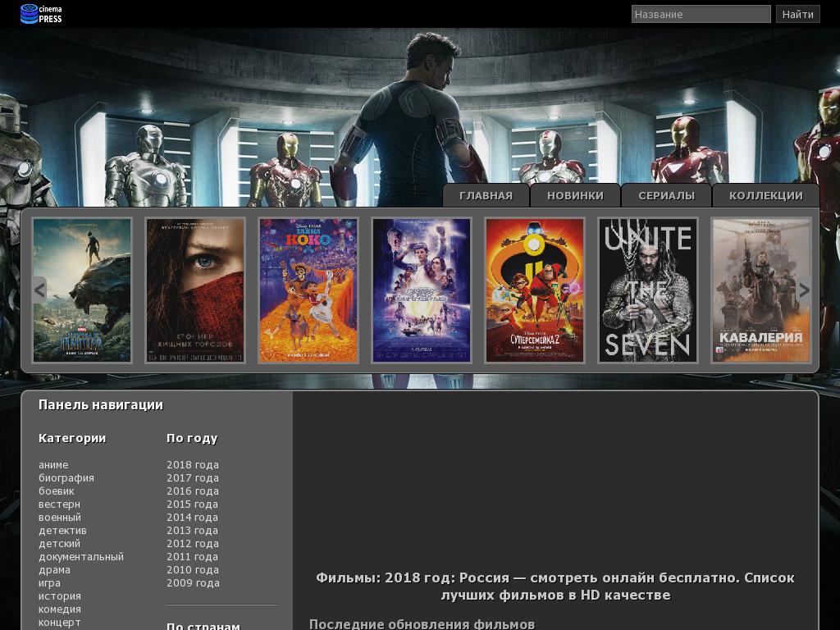The height and width of the screenshot is (630, 840).
Task: Browse films from 2009 года
Action: coord(193,583)
